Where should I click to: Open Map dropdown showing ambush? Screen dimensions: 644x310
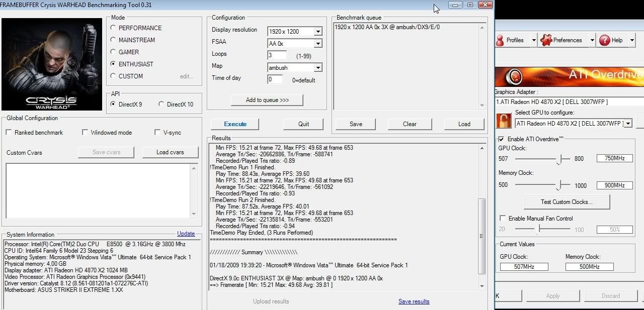click(x=317, y=68)
